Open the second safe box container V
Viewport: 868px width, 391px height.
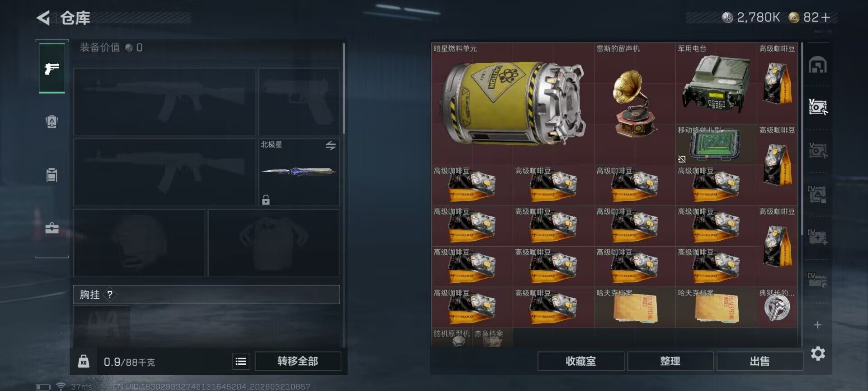[x=818, y=150]
